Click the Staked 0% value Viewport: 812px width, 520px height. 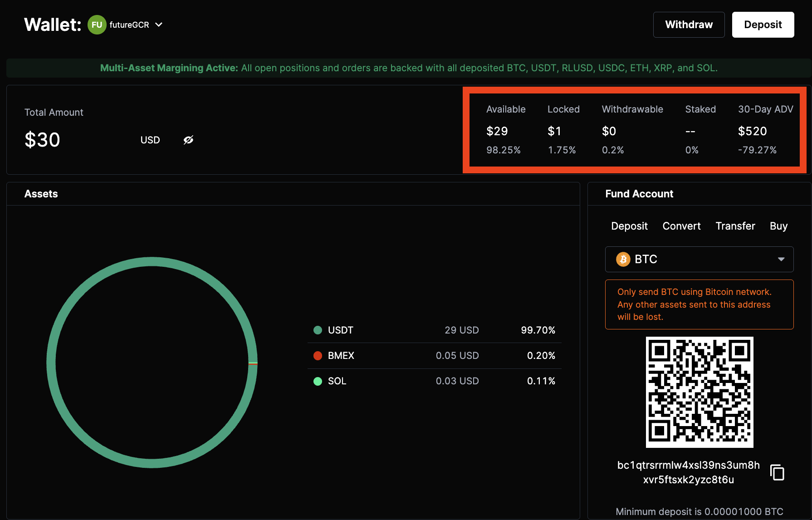pos(692,150)
